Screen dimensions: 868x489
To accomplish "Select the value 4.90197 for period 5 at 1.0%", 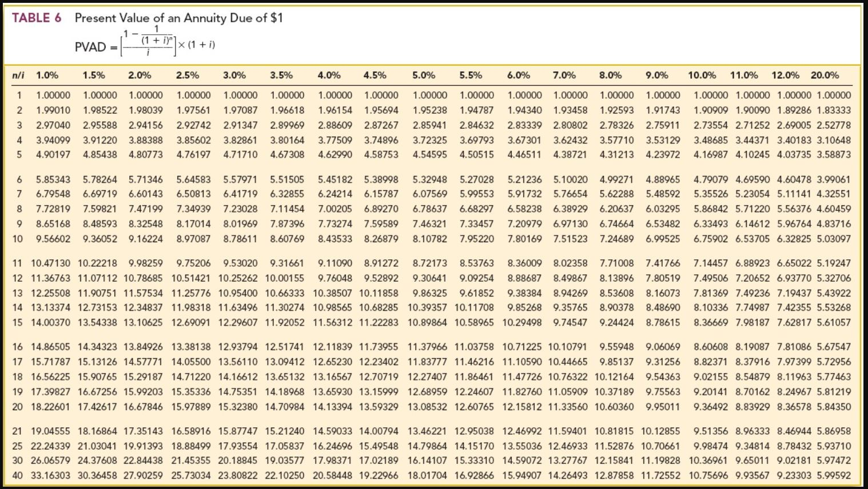I will [52, 154].
